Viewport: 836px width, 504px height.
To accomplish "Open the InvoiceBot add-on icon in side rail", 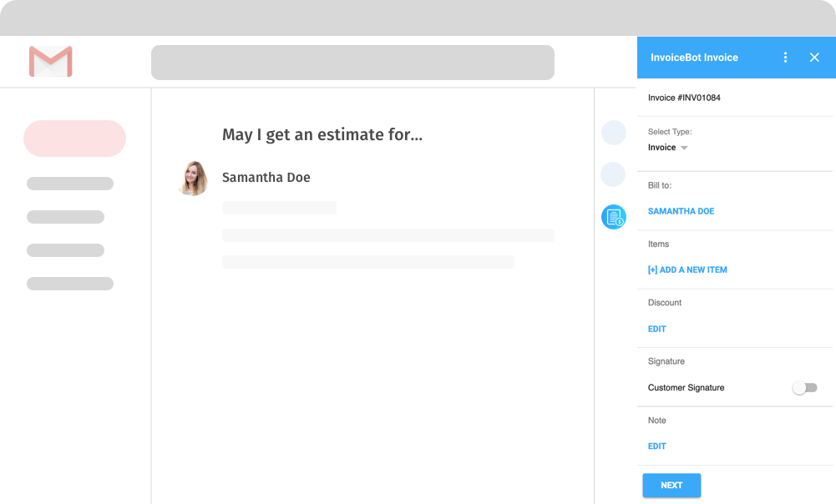I will [613, 217].
